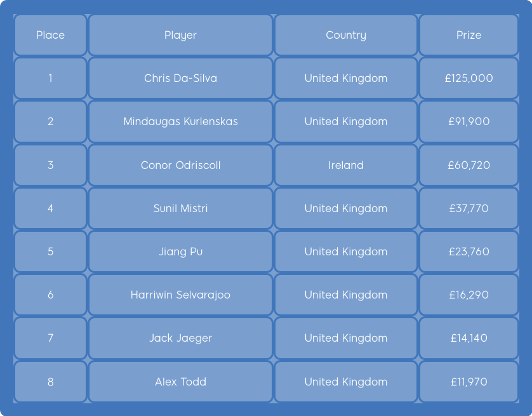Select the Sunil Mistri player cell
The width and height of the screenshot is (532, 416).
180,208
